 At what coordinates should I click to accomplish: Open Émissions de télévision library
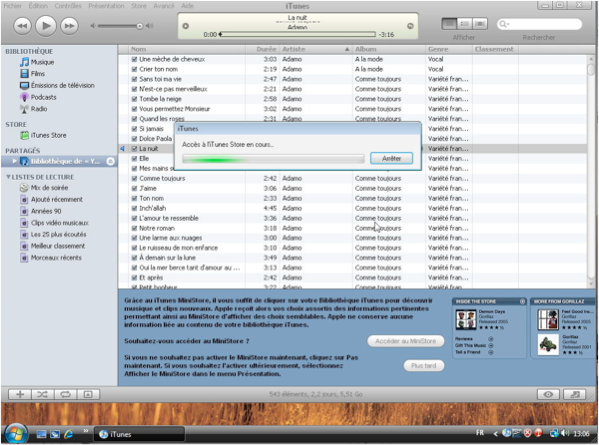tap(62, 86)
